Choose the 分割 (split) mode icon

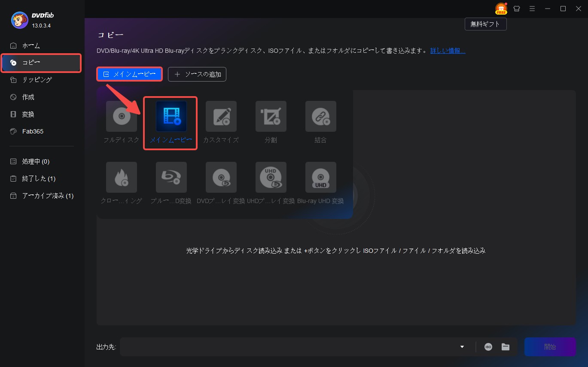[x=271, y=116]
